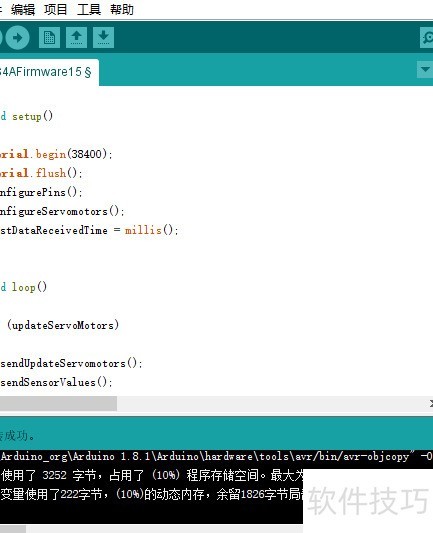This screenshot has width=433, height=533.
Task: Place cursor on sendSensorValues() line
Action: coord(56,382)
